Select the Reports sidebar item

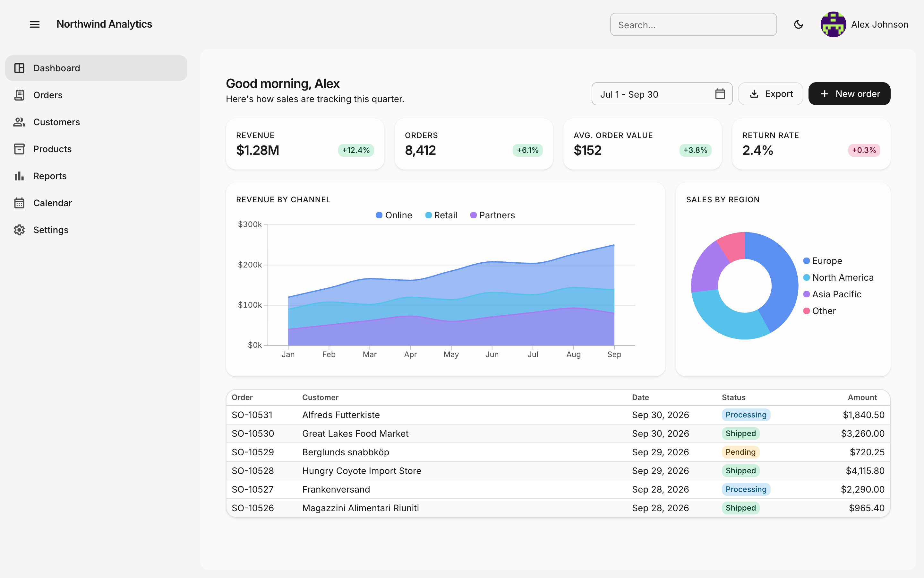96,176
